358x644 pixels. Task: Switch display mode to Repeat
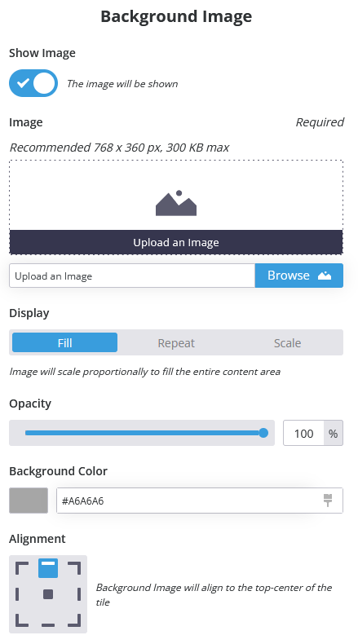[x=176, y=342]
